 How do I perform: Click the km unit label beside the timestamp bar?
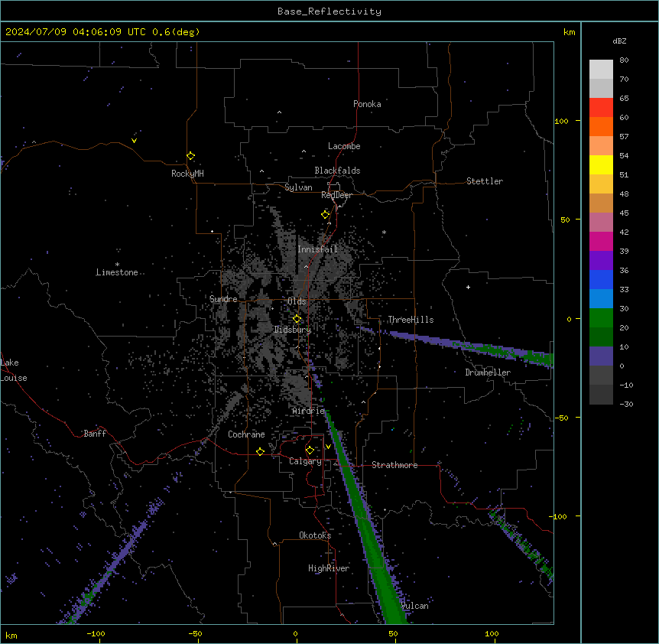569,32
